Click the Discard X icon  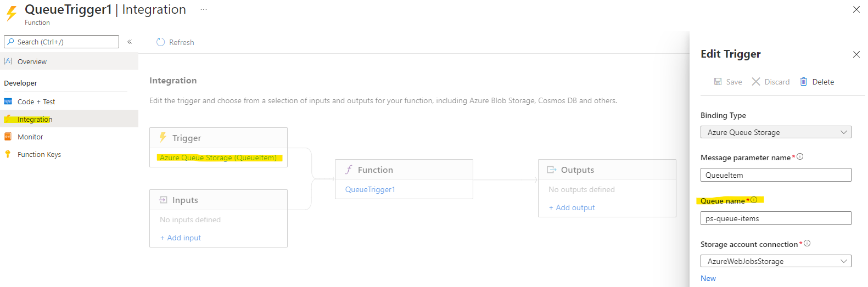click(x=756, y=82)
